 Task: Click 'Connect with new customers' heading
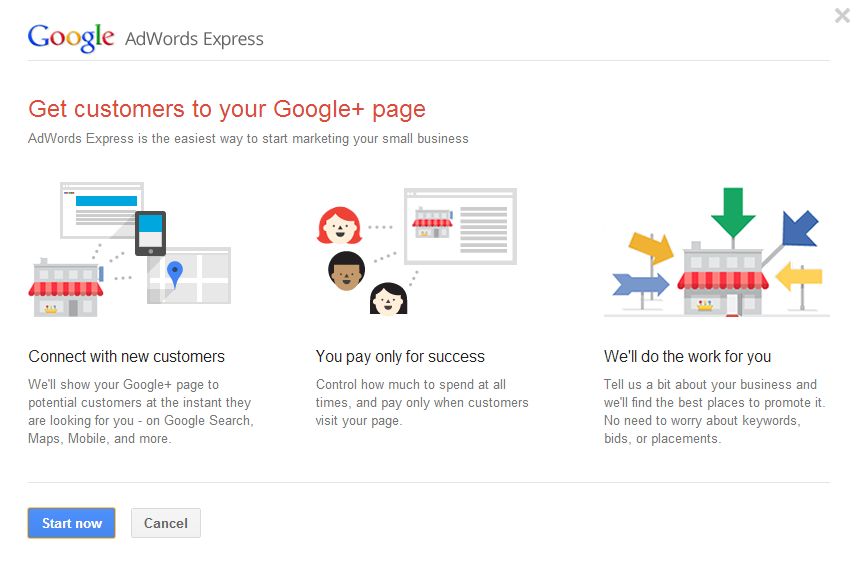pyautogui.click(x=127, y=357)
